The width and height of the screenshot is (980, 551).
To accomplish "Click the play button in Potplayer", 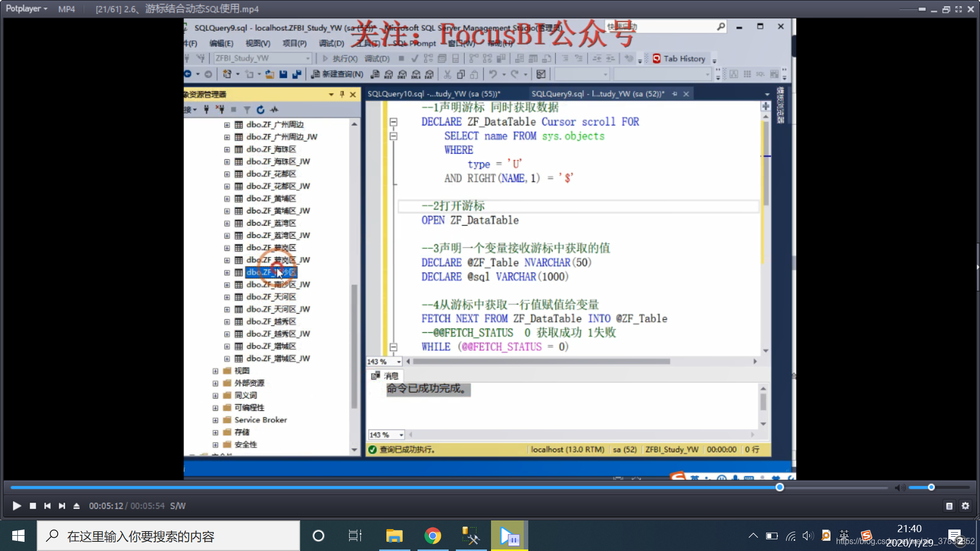I will click(16, 506).
